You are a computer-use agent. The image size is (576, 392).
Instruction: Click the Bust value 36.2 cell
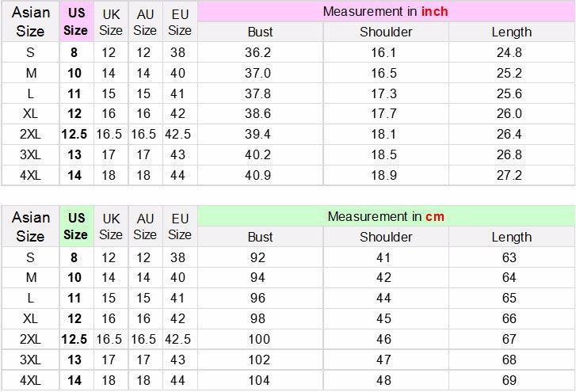click(x=260, y=52)
